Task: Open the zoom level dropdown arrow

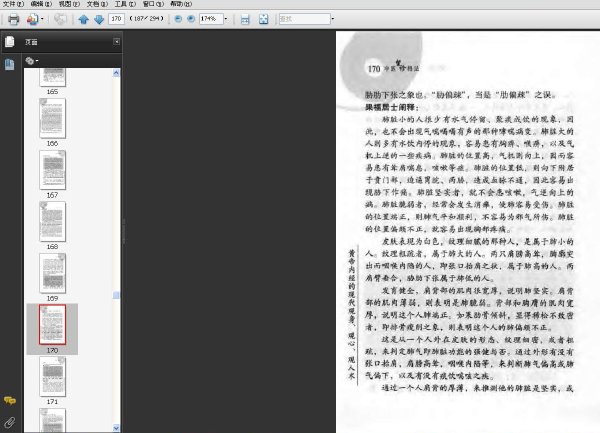Action: (226, 18)
